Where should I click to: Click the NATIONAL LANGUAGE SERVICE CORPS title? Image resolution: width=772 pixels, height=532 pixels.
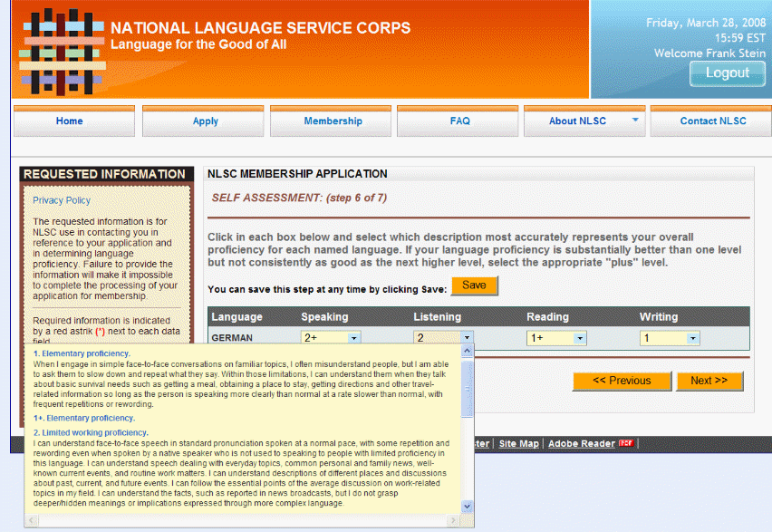(260, 27)
